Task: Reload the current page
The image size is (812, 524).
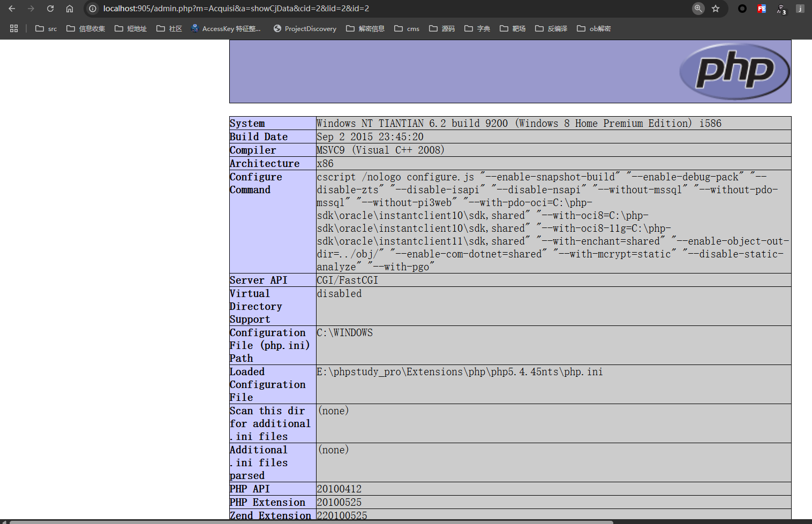Action: [50, 9]
